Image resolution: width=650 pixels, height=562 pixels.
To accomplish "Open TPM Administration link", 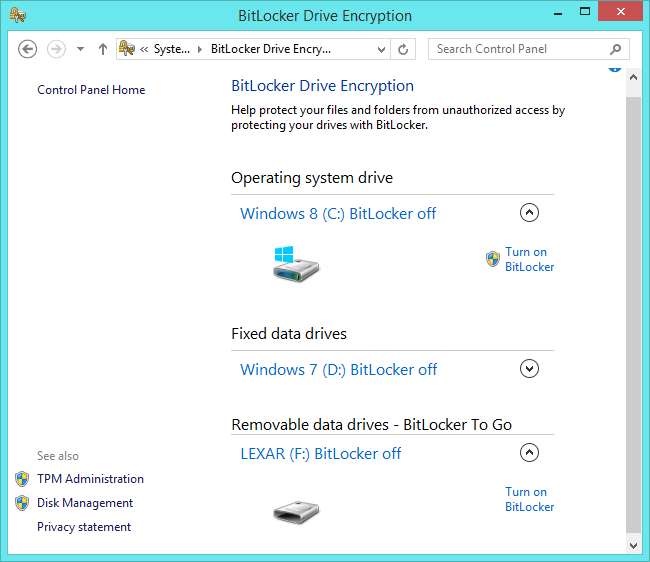I will [x=90, y=479].
